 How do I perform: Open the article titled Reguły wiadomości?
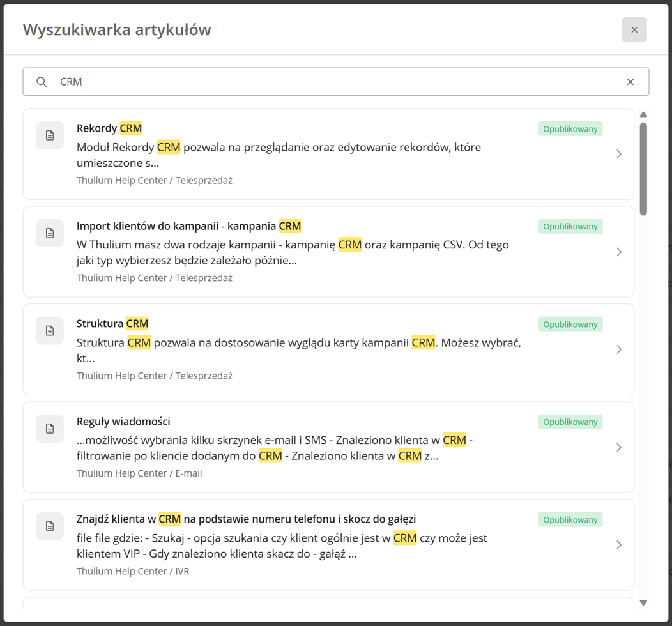click(x=123, y=422)
